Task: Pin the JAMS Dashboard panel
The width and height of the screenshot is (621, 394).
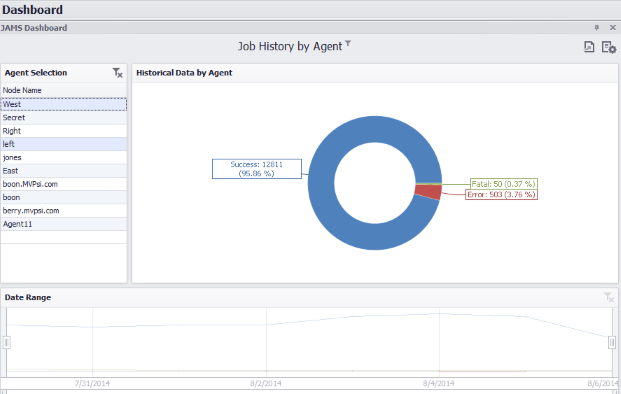Action: 596,27
